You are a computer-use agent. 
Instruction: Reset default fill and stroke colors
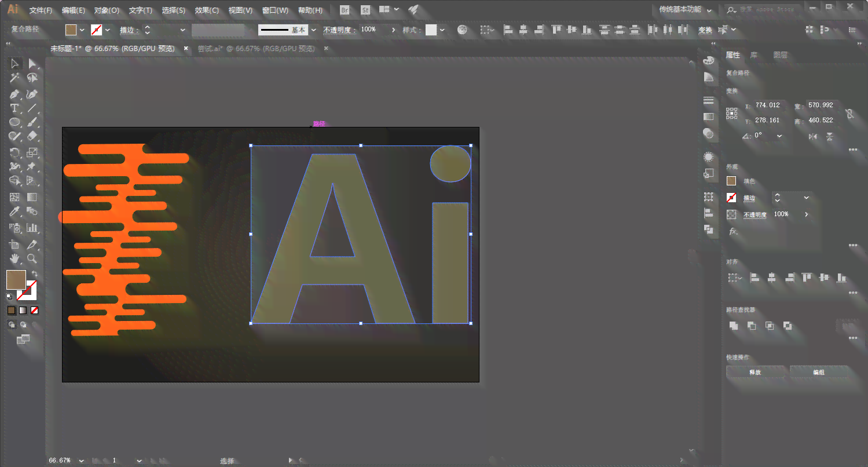tap(9, 296)
